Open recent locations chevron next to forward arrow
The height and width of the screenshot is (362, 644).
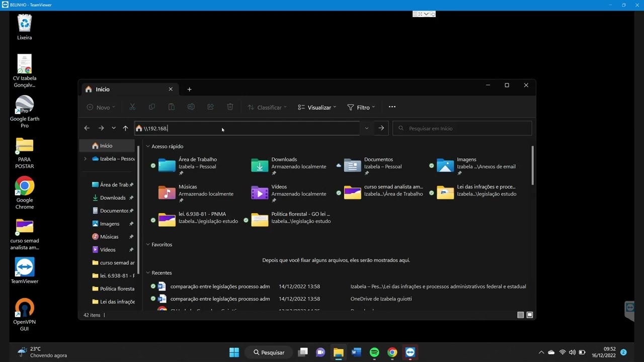pyautogui.click(x=114, y=128)
